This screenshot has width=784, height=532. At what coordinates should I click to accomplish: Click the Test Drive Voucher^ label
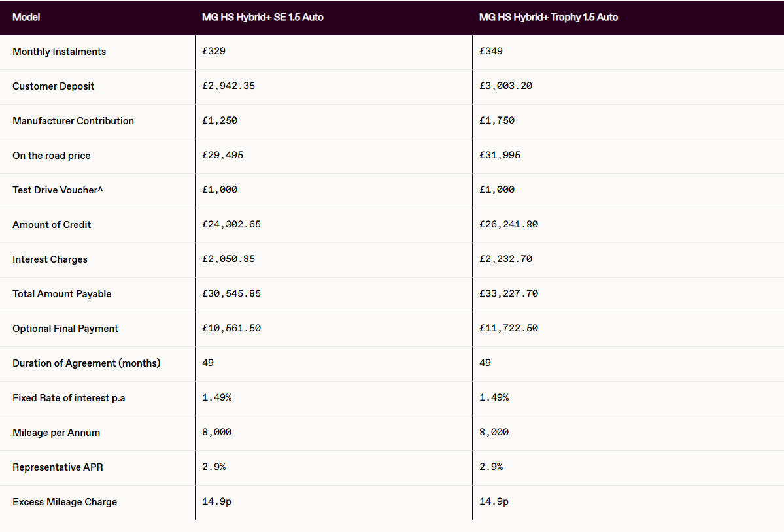58,190
